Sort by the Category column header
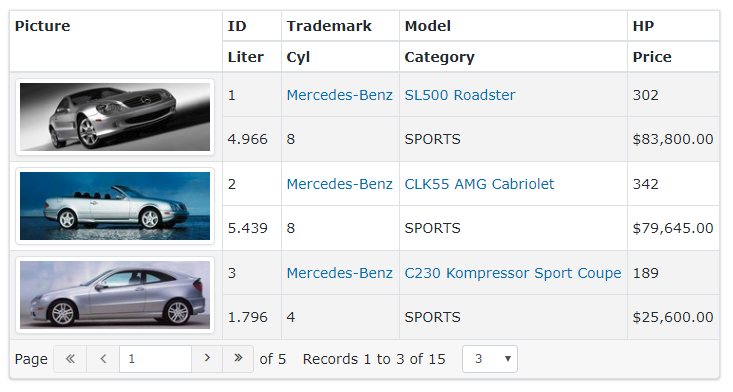The image size is (733, 392). [x=439, y=57]
